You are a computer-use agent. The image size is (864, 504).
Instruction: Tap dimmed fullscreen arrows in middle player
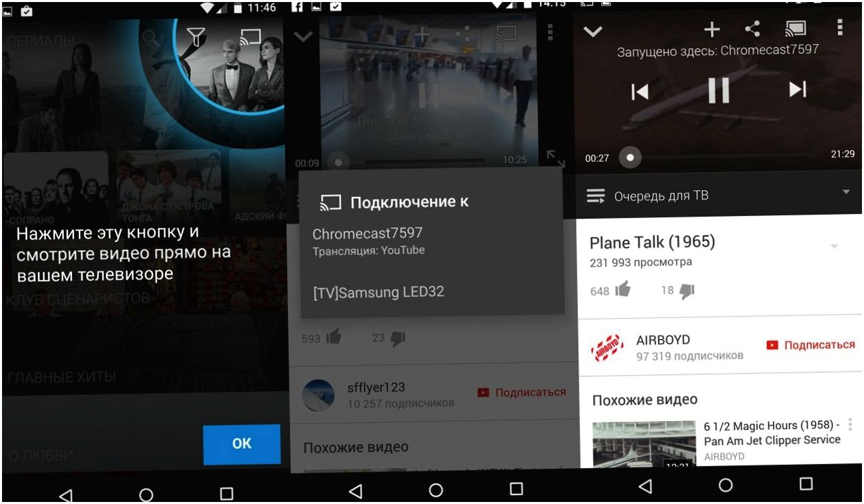tap(555, 159)
